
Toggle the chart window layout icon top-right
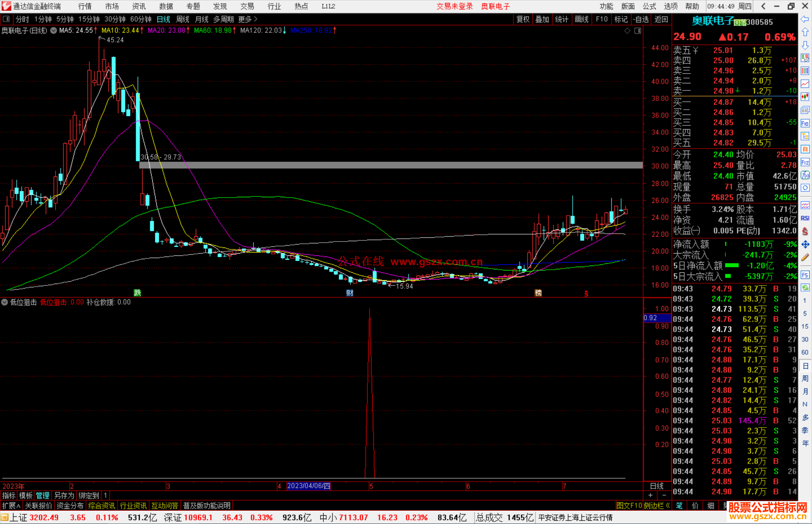(638, 31)
